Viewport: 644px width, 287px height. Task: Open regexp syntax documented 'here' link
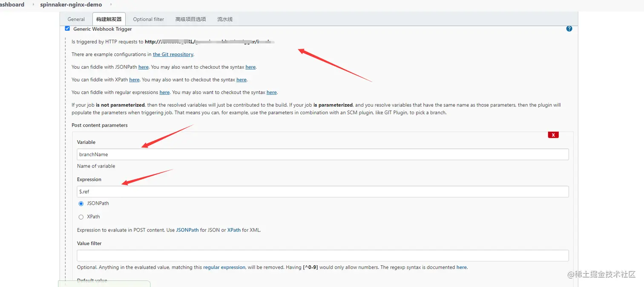click(462, 267)
